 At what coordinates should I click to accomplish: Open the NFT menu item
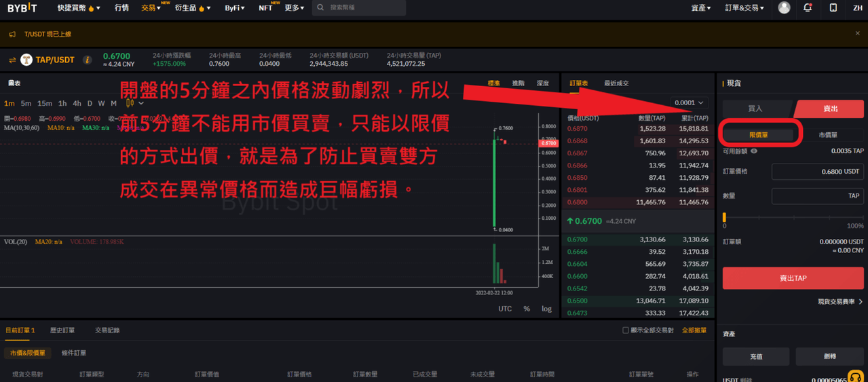click(x=265, y=8)
